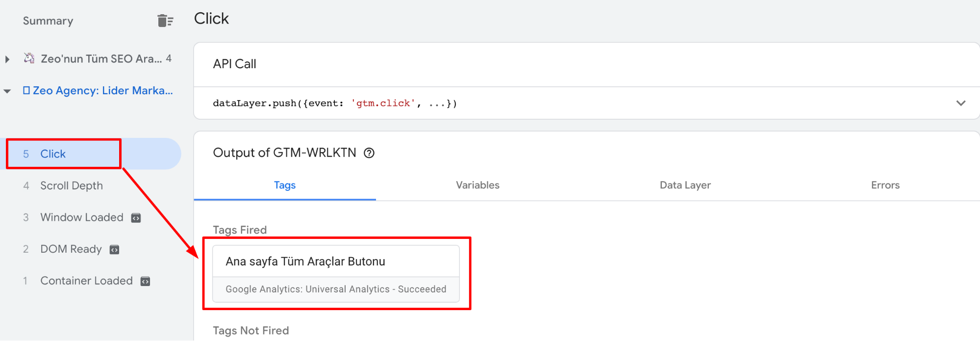Click the Universal Analytics - Succeeded status line
This screenshot has height=341, width=980.
tap(336, 289)
